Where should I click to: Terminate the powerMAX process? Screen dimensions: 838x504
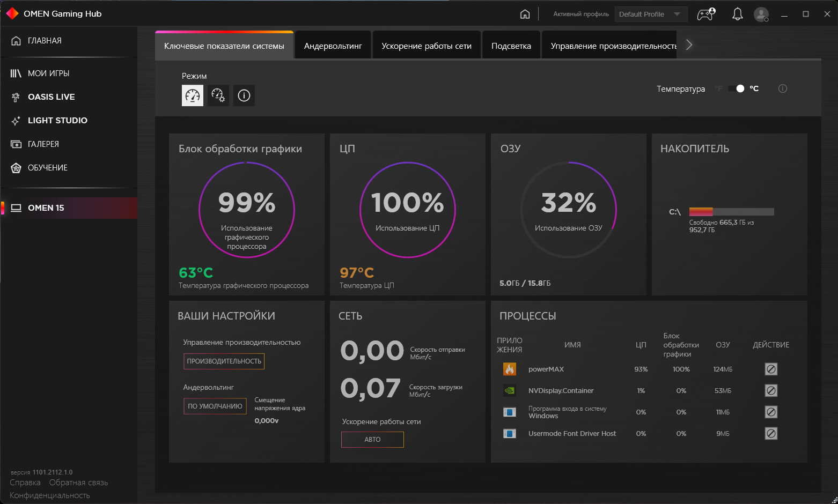click(771, 369)
